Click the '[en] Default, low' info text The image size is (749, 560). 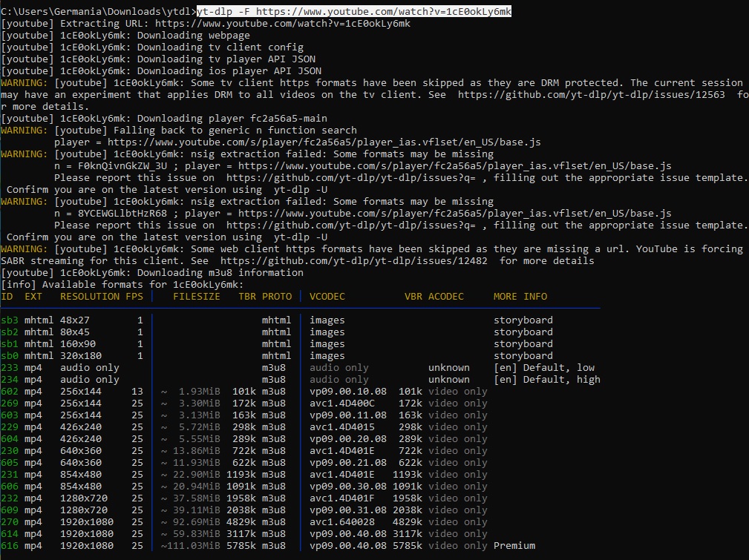[544, 368]
